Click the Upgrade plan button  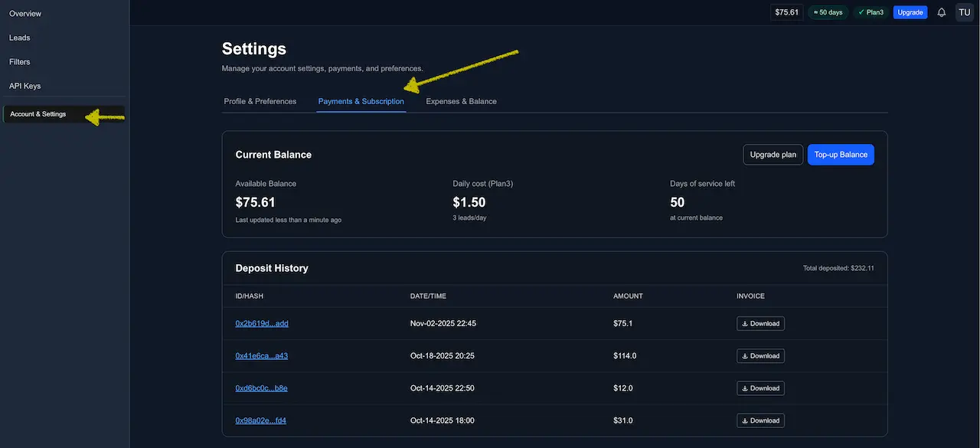tap(773, 154)
